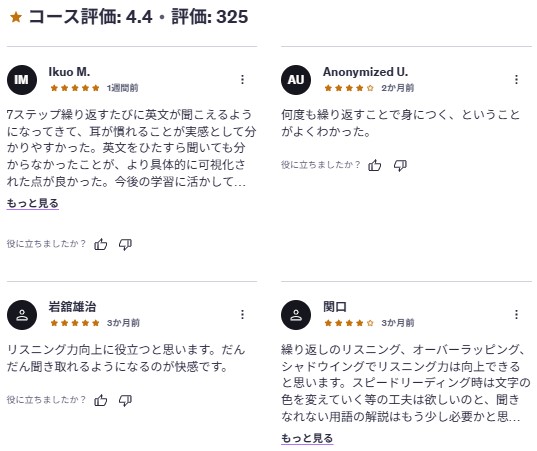Click the five-star rating on Ikuo M.'s review
Screen dimensions: 537x451
click(75, 88)
